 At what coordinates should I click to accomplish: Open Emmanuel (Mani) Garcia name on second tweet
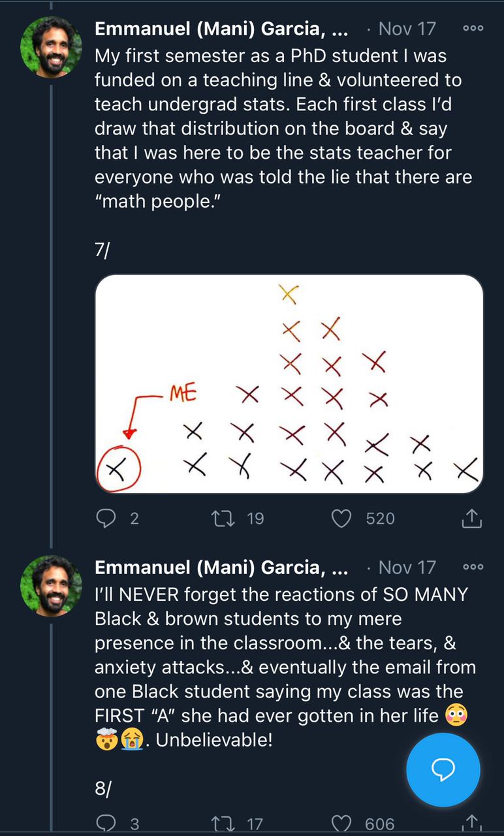(x=221, y=568)
